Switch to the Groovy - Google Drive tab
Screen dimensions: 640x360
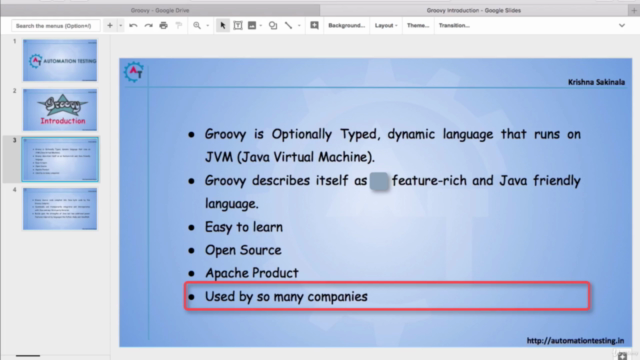coord(160,10)
